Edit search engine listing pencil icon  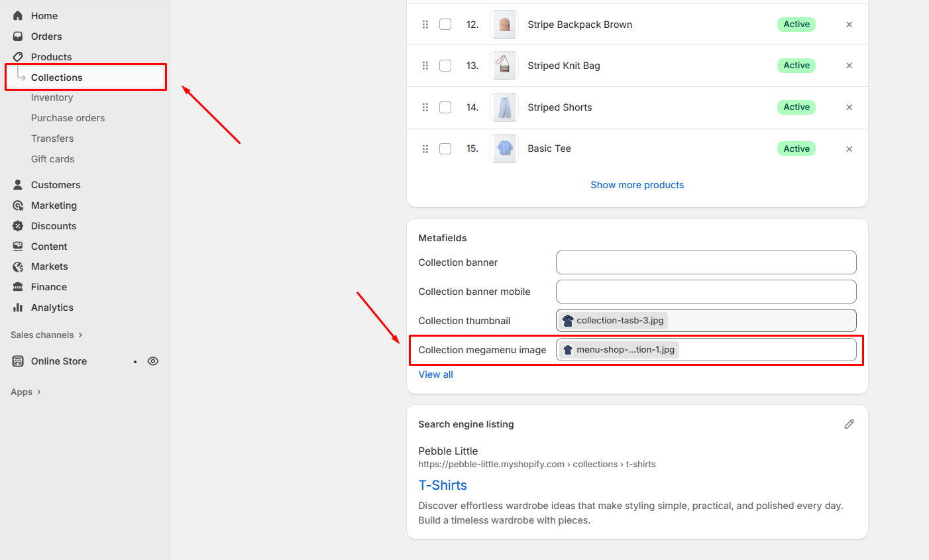[849, 424]
